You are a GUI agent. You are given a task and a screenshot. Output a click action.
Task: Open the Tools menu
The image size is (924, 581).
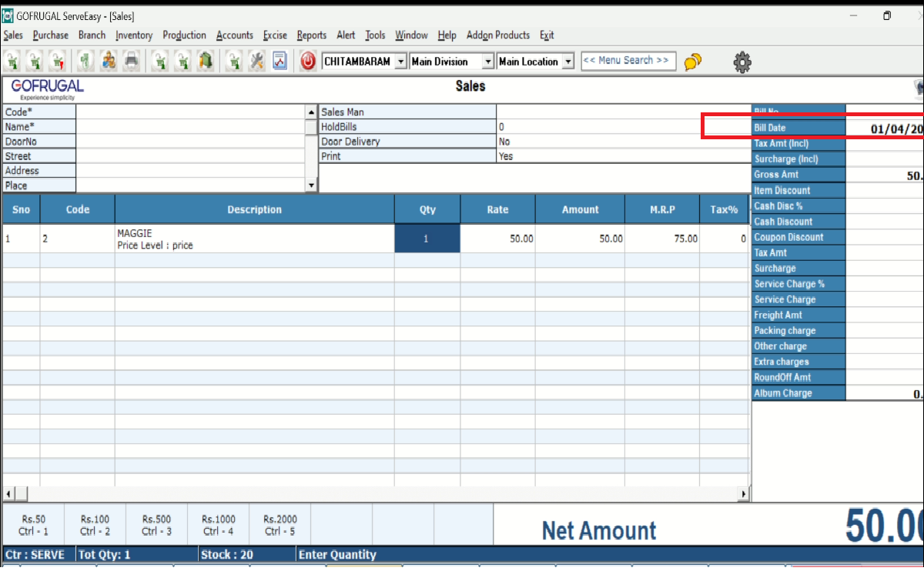375,35
